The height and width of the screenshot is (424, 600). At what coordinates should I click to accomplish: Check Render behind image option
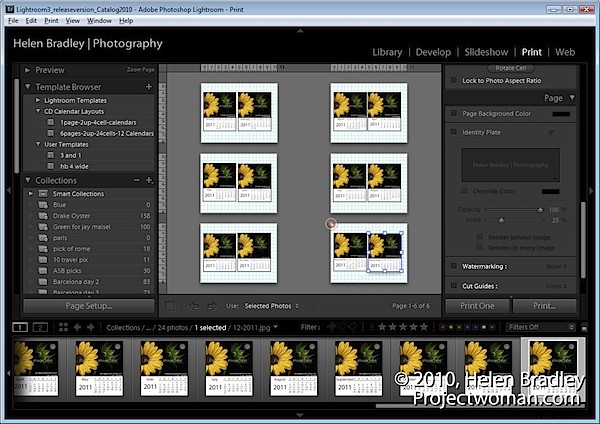pos(479,237)
